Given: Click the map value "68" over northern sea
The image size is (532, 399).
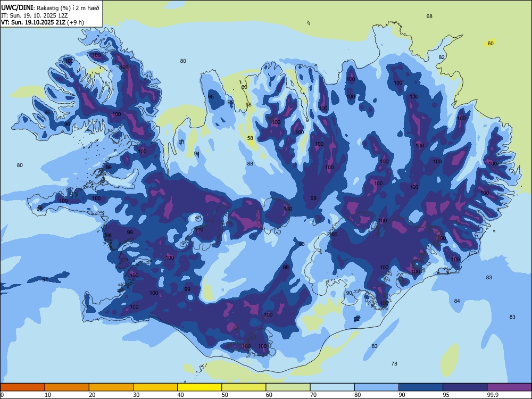Looking at the screenshot, I should 429,16.
